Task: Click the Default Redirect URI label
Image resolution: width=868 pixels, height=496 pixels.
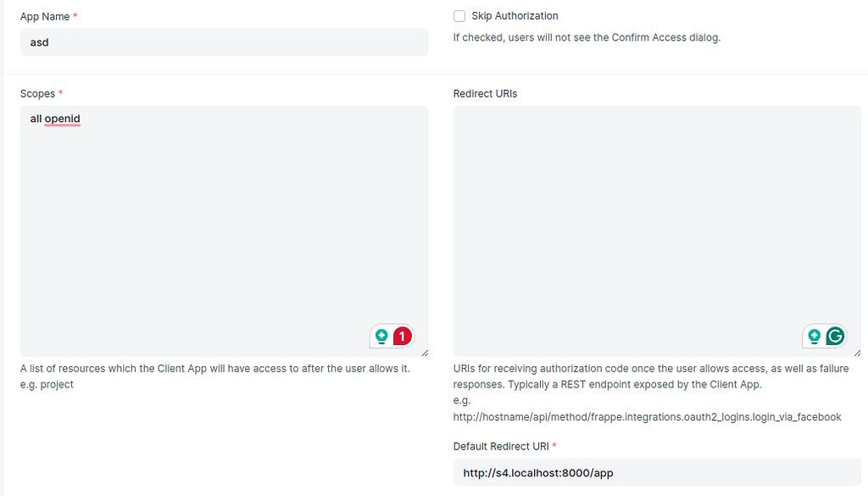Action: click(501, 446)
